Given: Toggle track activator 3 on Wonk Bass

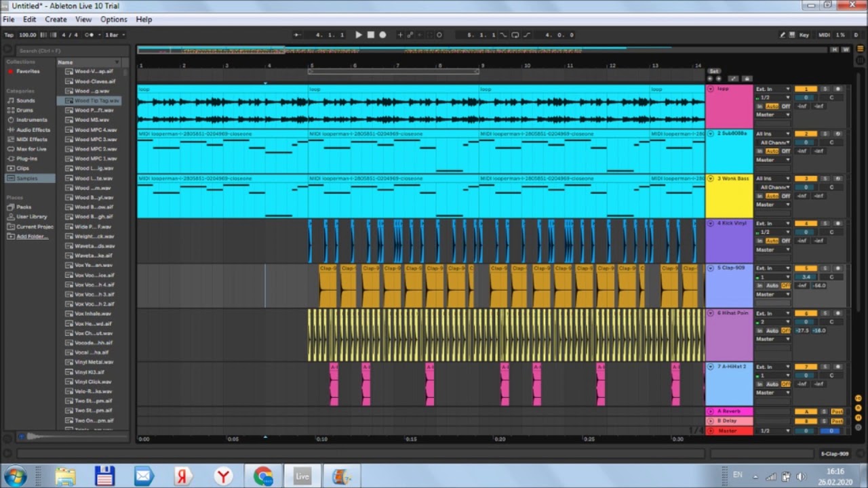Looking at the screenshot, I should click(x=806, y=178).
